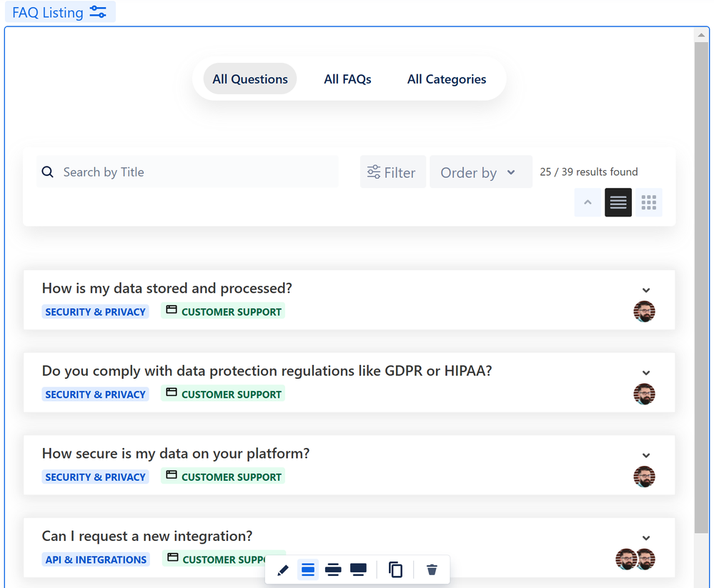Click author avatar on GDPR question
The height and width of the screenshot is (588, 714).
click(x=644, y=394)
